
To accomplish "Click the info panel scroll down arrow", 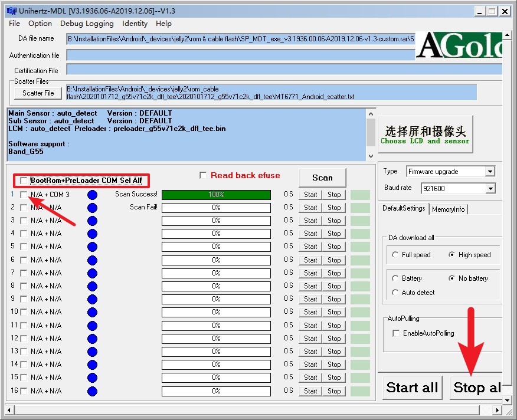I will click(x=371, y=156).
